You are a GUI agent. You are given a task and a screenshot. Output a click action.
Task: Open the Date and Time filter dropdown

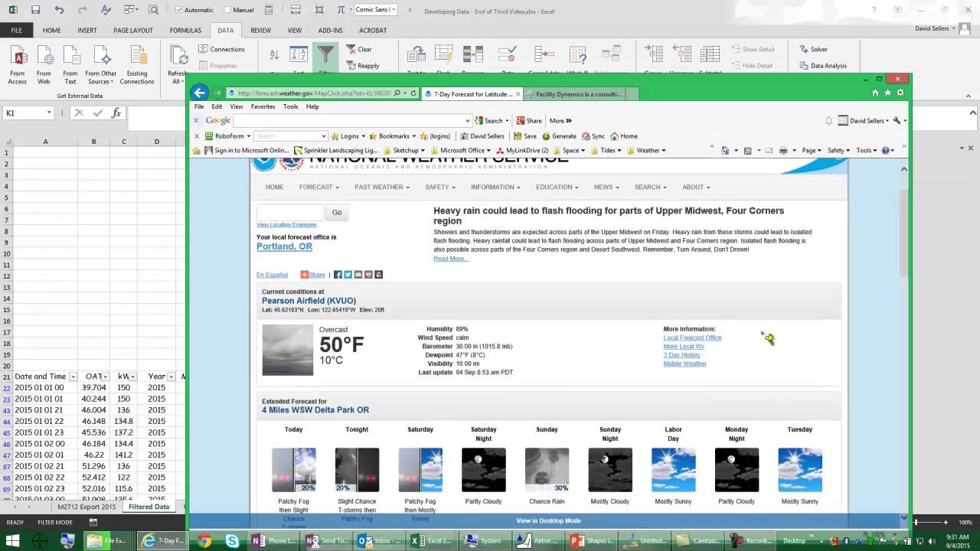click(73, 377)
